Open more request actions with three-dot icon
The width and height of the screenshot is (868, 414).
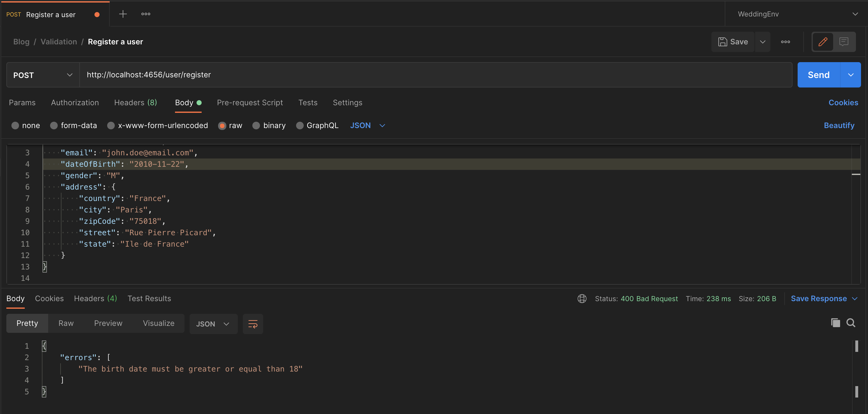786,42
